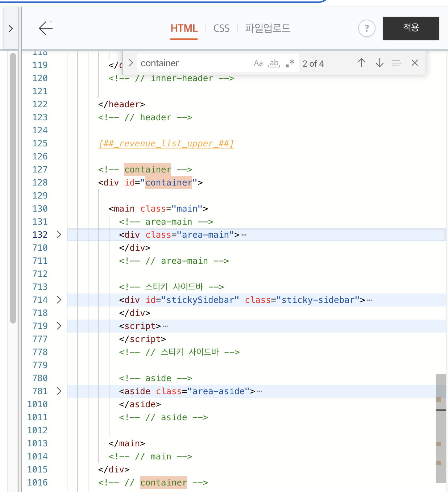The image size is (448, 492).
Task: Click the aside comment on line 780
Action: coord(155,378)
